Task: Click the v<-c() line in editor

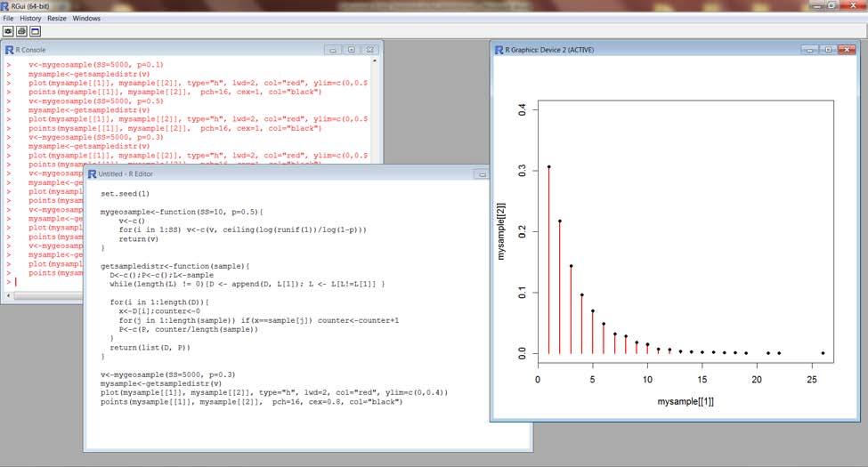Action: point(132,221)
